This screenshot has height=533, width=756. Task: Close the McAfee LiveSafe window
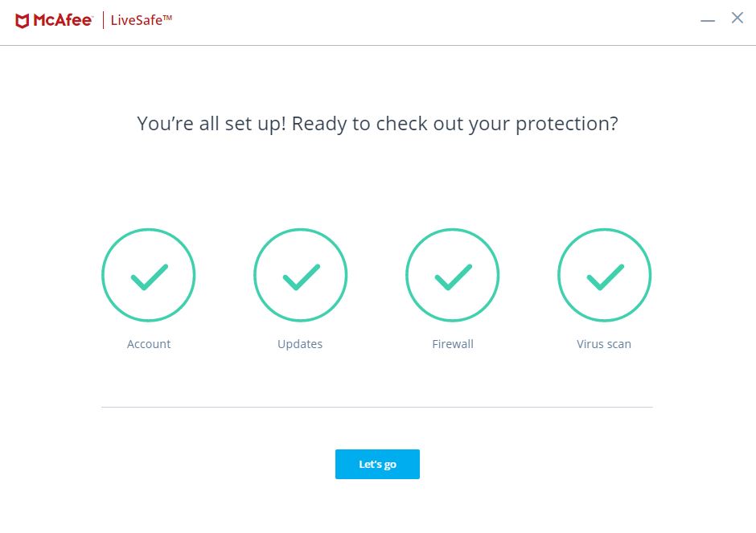pos(738,18)
